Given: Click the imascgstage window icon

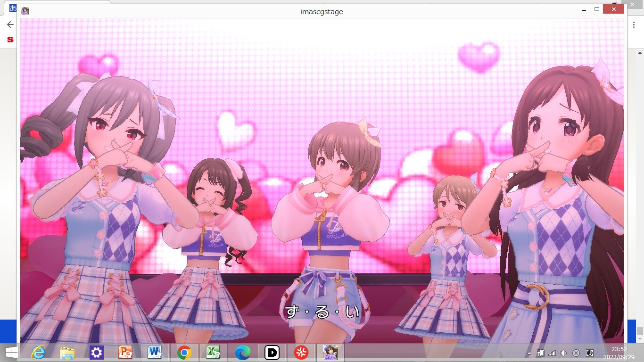Looking at the screenshot, I should (25, 11).
